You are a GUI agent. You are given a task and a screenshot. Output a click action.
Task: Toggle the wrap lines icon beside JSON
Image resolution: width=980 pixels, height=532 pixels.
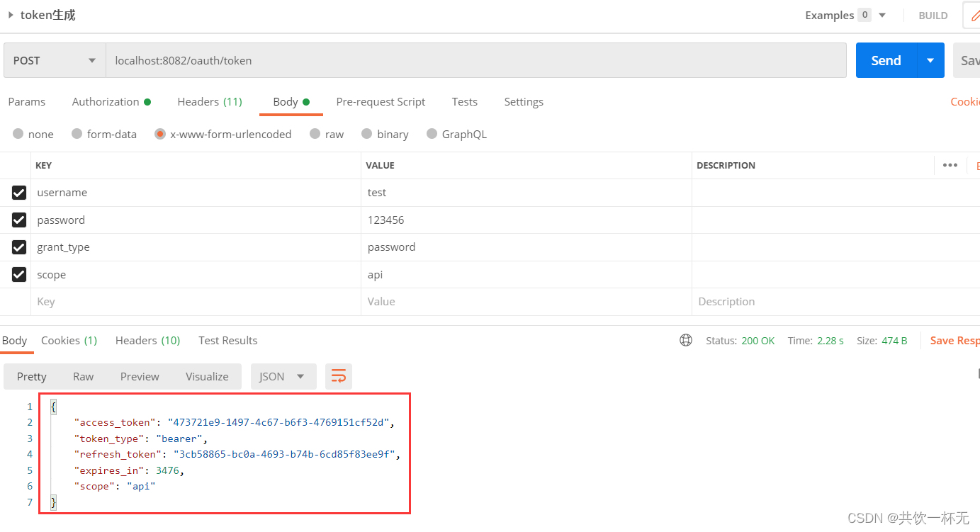click(339, 376)
